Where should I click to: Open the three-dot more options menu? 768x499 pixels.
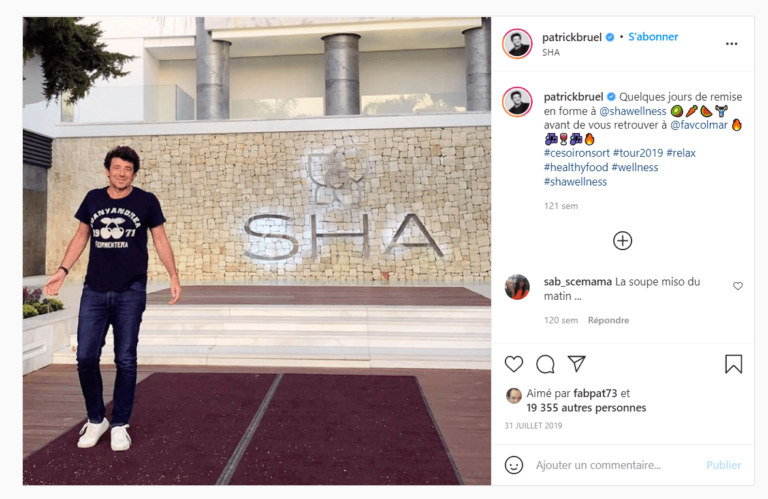click(x=731, y=44)
